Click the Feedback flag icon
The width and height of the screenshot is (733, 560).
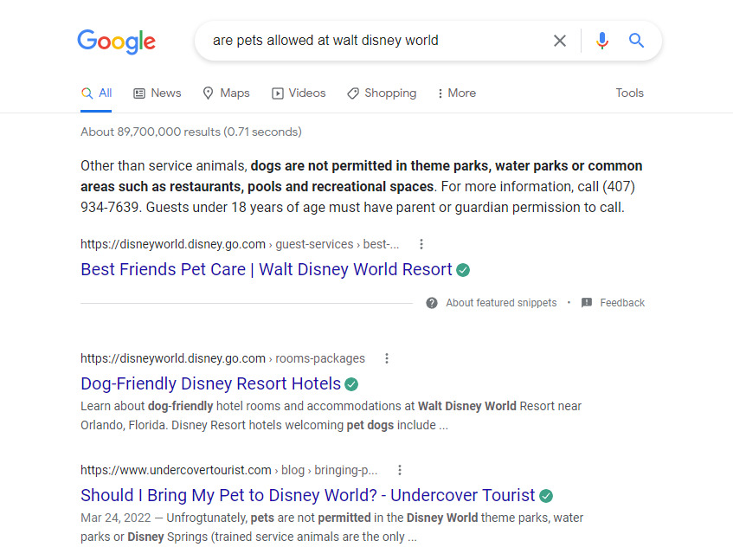pos(587,303)
